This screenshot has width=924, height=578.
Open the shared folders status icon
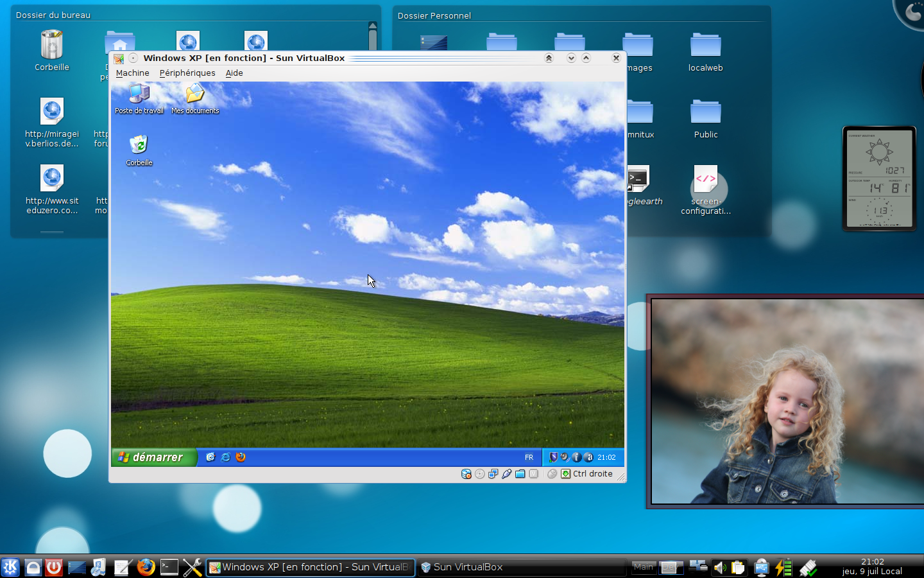click(520, 474)
